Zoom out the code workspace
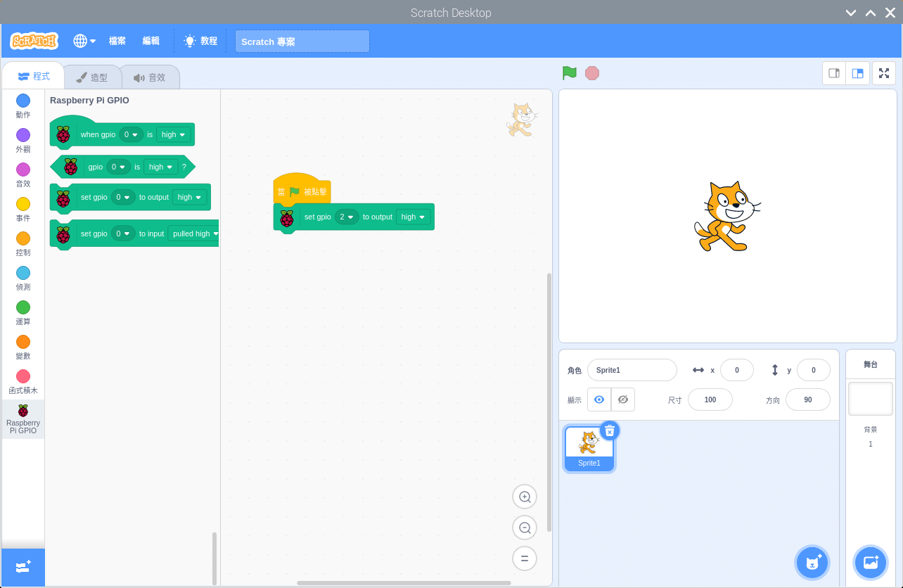Image resolution: width=903 pixels, height=588 pixels. 525,528
